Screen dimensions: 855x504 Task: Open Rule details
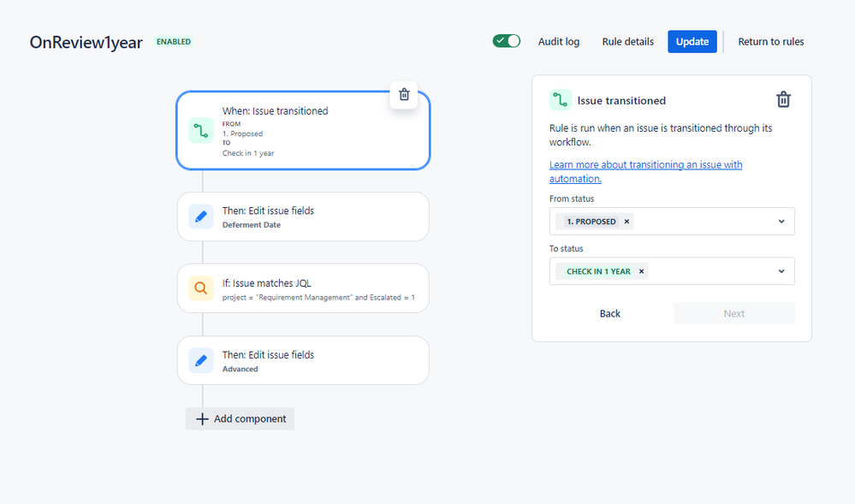[x=627, y=41]
